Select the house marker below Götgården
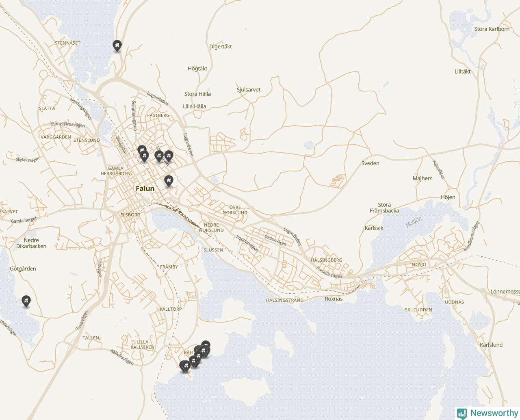 coord(26,301)
